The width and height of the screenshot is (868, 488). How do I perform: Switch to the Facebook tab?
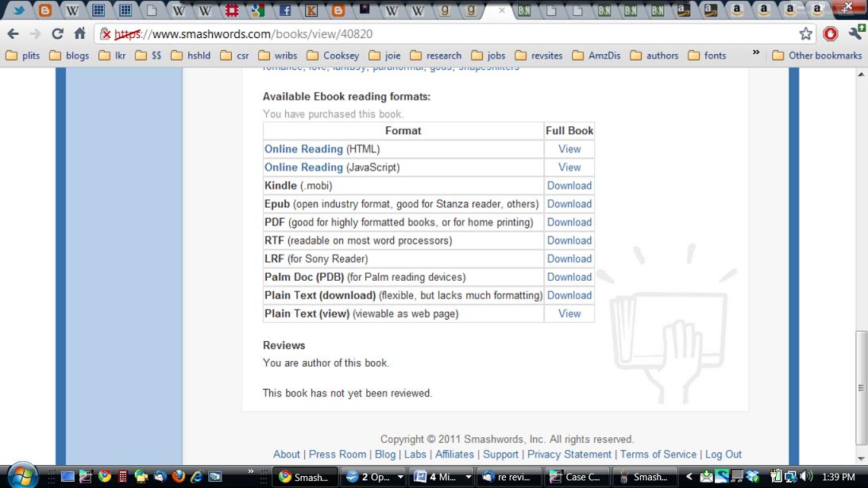(285, 10)
